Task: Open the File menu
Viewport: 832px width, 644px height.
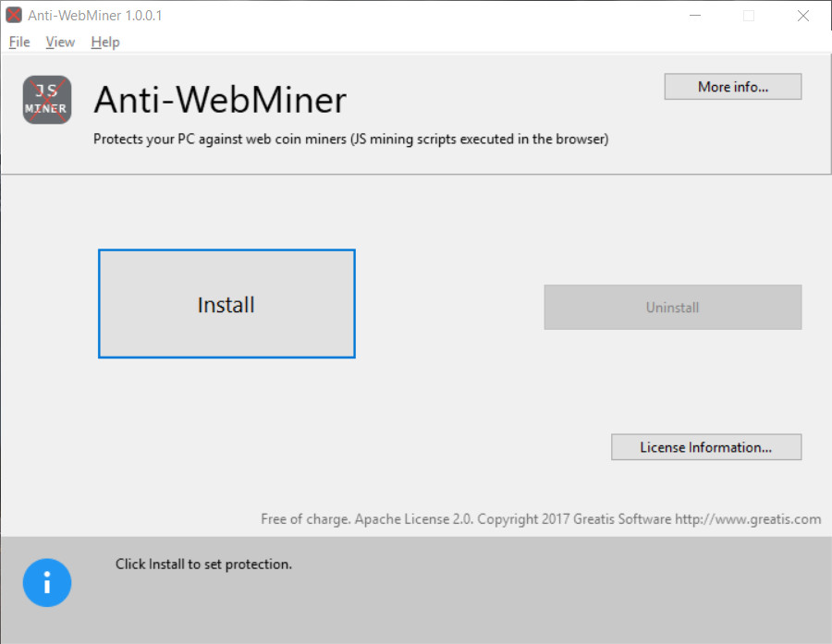Action: tap(19, 42)
